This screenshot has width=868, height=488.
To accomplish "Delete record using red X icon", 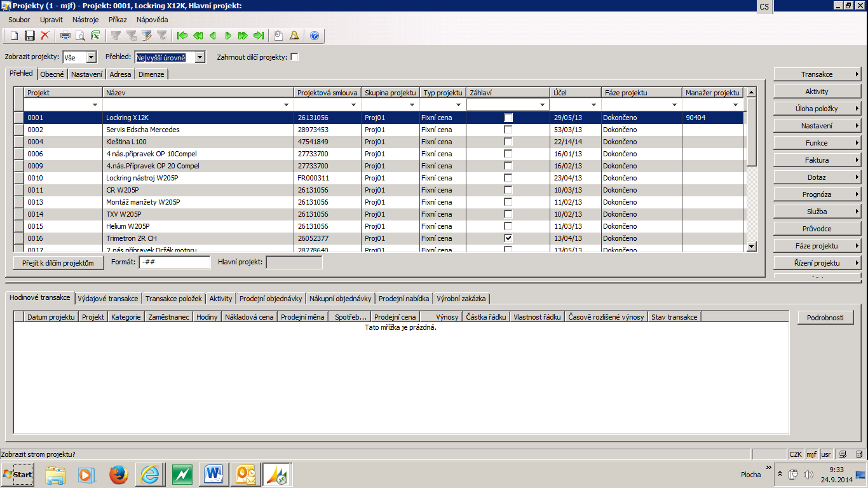I will point(45,36).
